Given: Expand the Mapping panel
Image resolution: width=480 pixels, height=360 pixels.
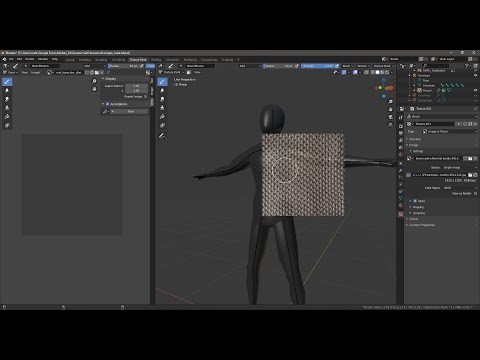Looking at the screenshot, I should pyautogui.click(x=418, y=207).
